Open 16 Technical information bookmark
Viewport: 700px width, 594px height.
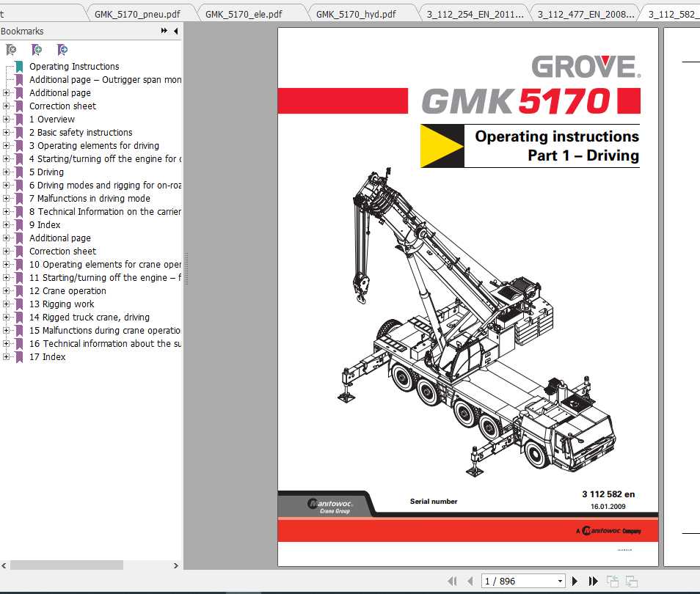click(x=106, y=344)
